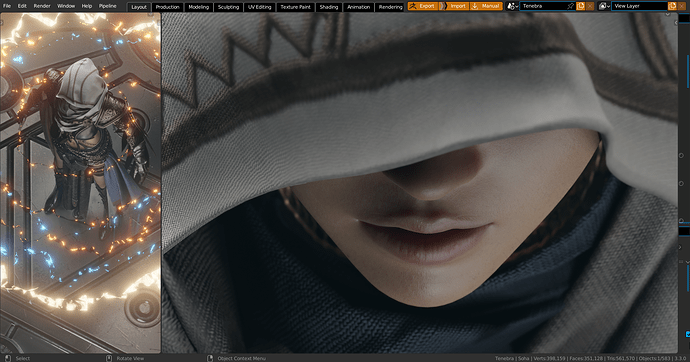Click the download icon on the Manual button
690x362 pixels.
[x=475, y=6]
